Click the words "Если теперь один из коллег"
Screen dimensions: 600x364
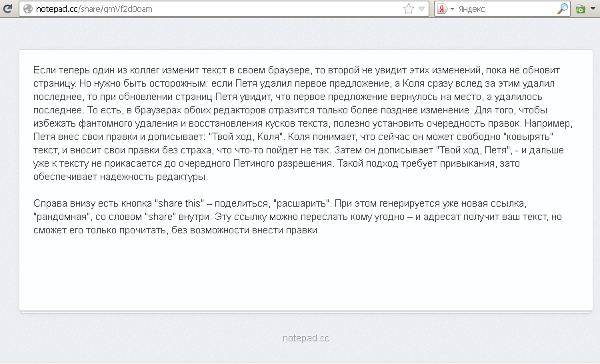click(x=96, y=70)
